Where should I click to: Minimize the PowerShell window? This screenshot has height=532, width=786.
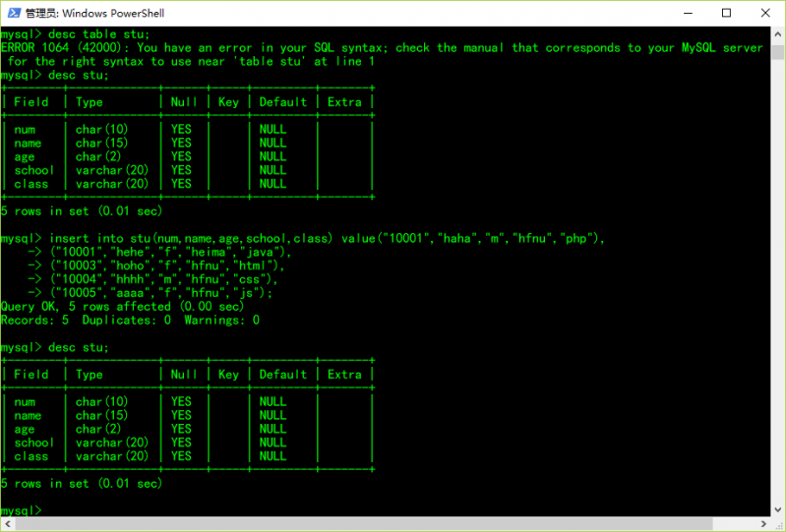tap(682, 13)
